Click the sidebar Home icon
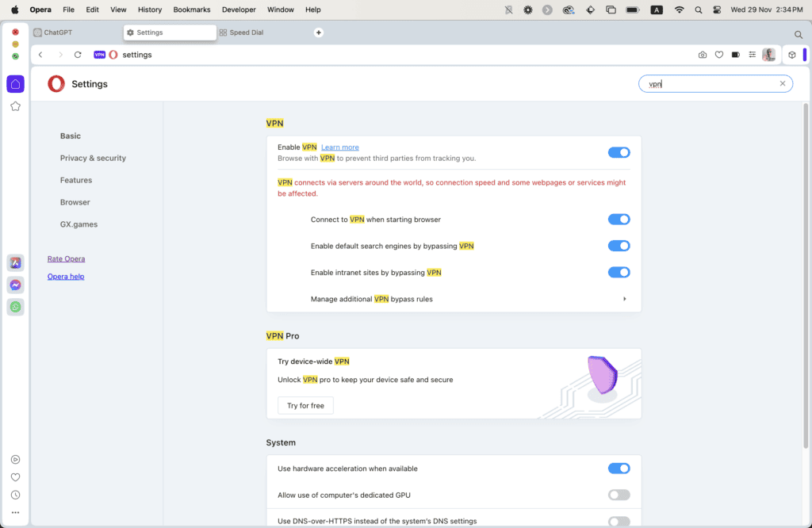Image resolution: width=812 pixels, height=528 pixels. tap(15, 84)
